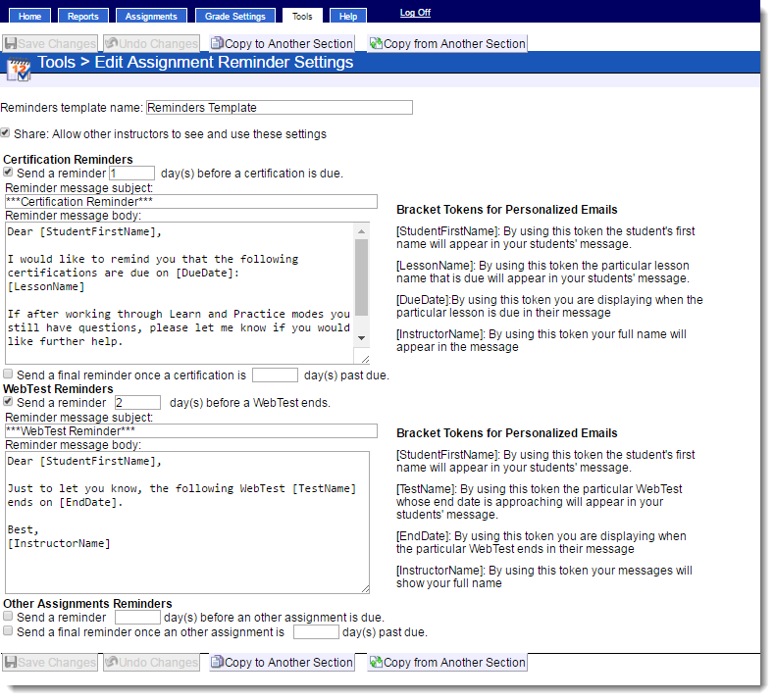The image size is (775, 700).
Task: Click the copy pages icon in bottom toolbar
Action: tap(218, 662)
